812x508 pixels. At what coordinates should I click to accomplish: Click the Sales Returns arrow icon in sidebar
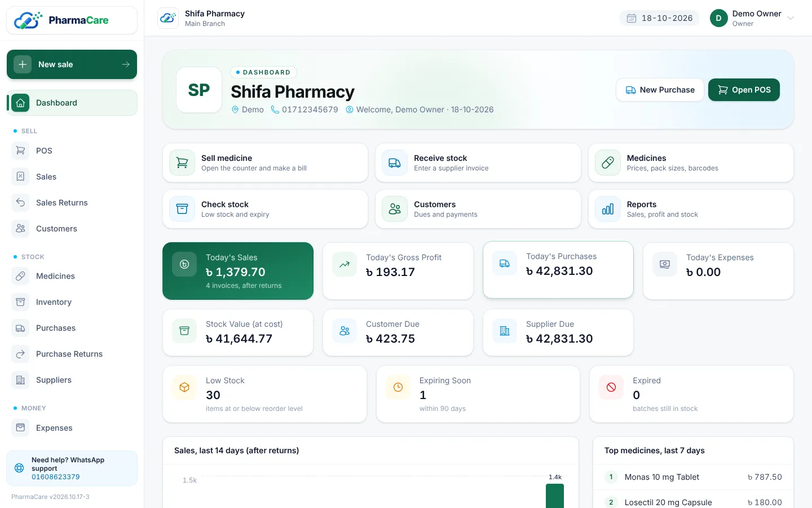(20, 203)
